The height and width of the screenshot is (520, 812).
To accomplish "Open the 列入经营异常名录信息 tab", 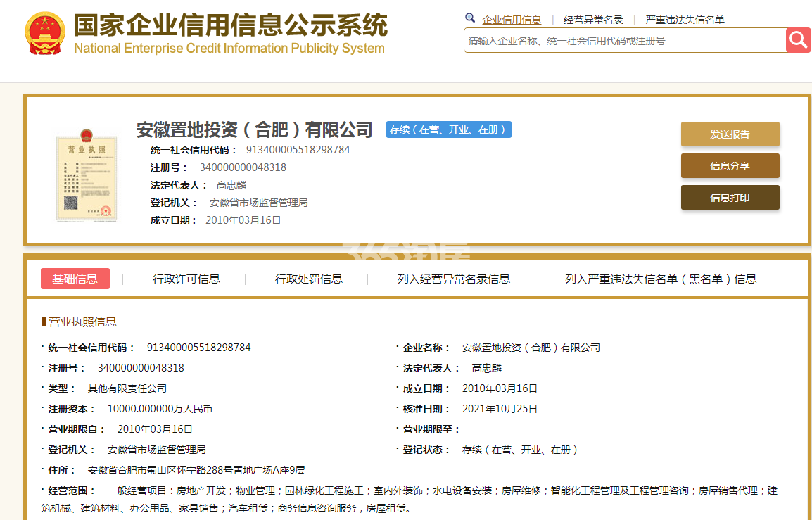I will pos(454,279).
